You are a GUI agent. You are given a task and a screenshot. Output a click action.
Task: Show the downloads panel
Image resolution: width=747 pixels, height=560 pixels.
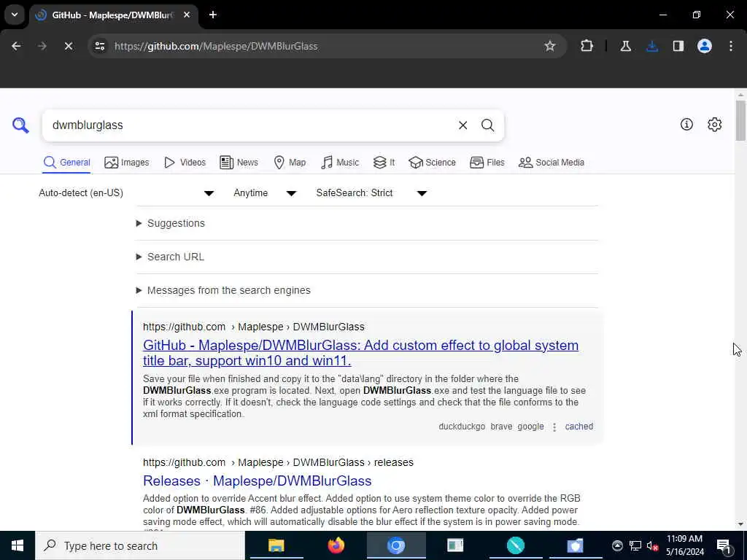(x=652, y=46)
